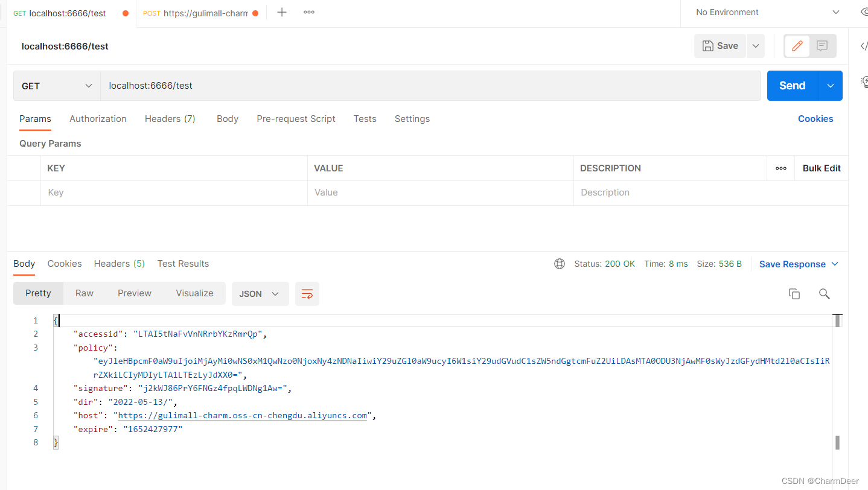868x490 pixels.
Task: Switch to Raw response view
Action: tap(85, 293)
